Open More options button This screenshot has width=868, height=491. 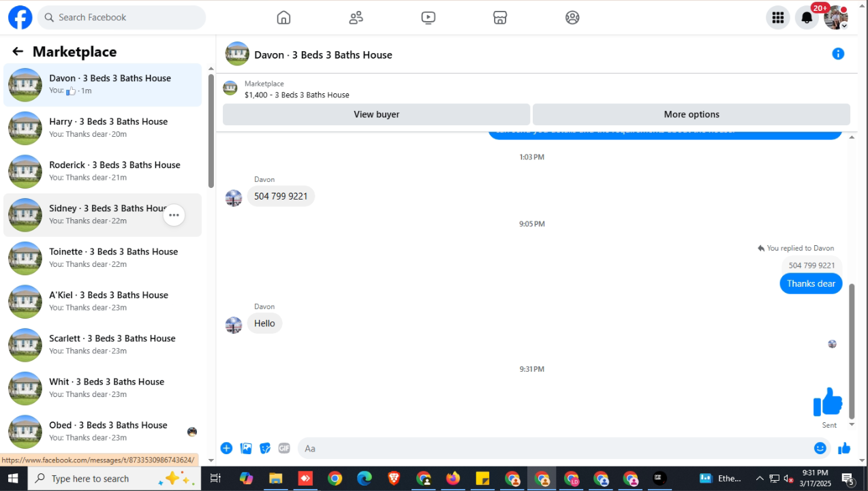692,114
